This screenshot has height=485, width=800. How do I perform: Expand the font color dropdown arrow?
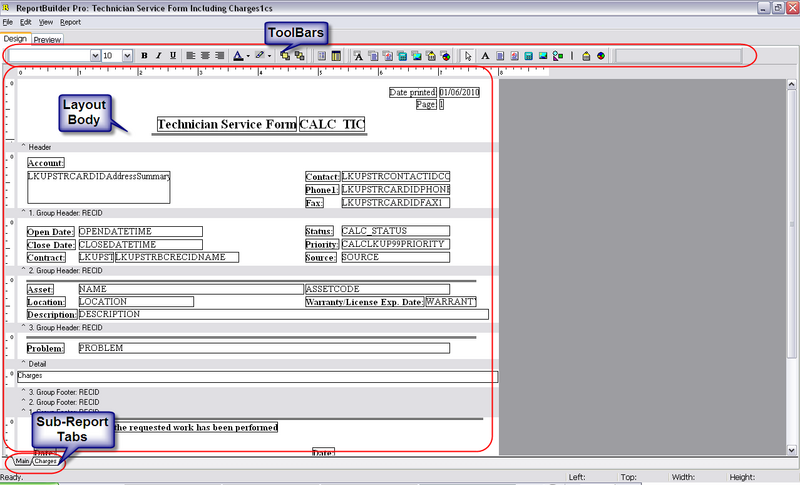[x=248, y=57]
